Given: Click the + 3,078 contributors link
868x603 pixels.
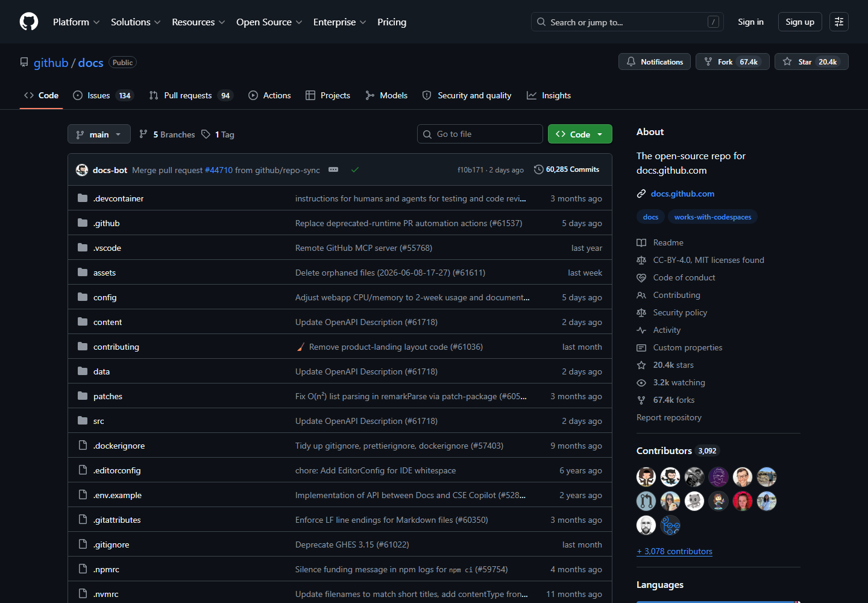Looking at the screenshot, I should 675,551.
